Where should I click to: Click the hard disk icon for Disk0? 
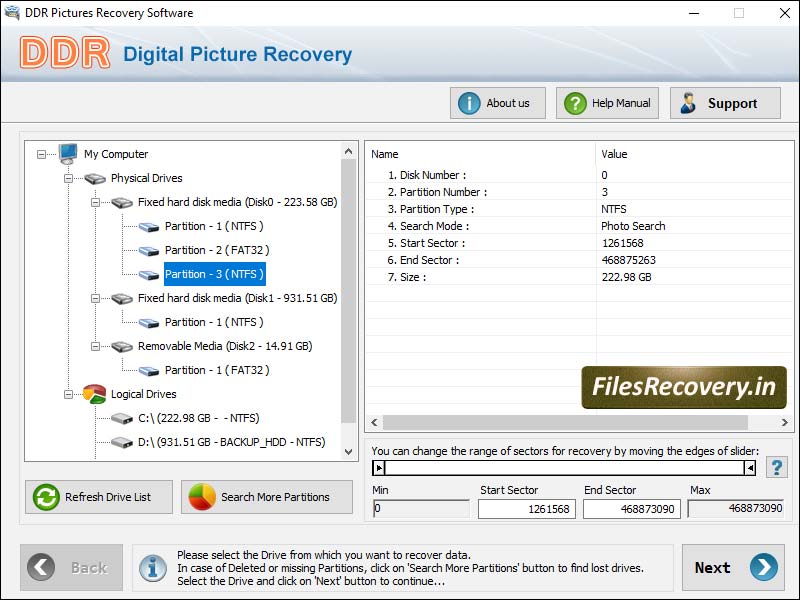[120, 201]
